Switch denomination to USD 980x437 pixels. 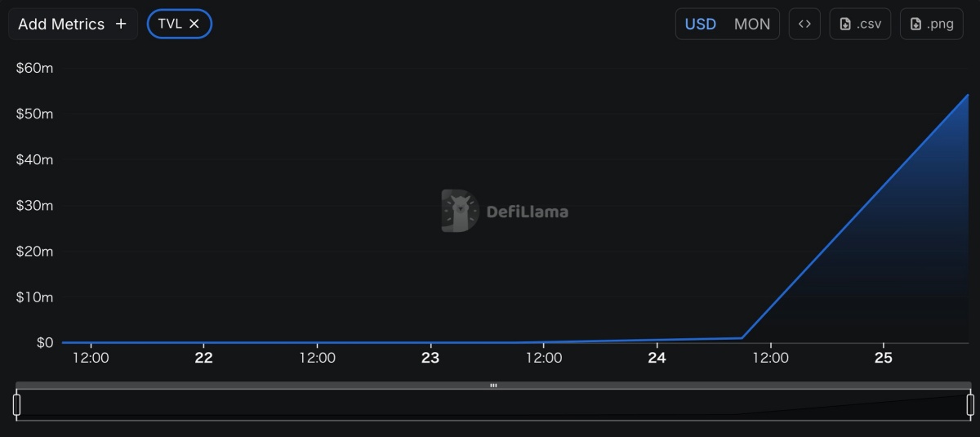point(700,24)
